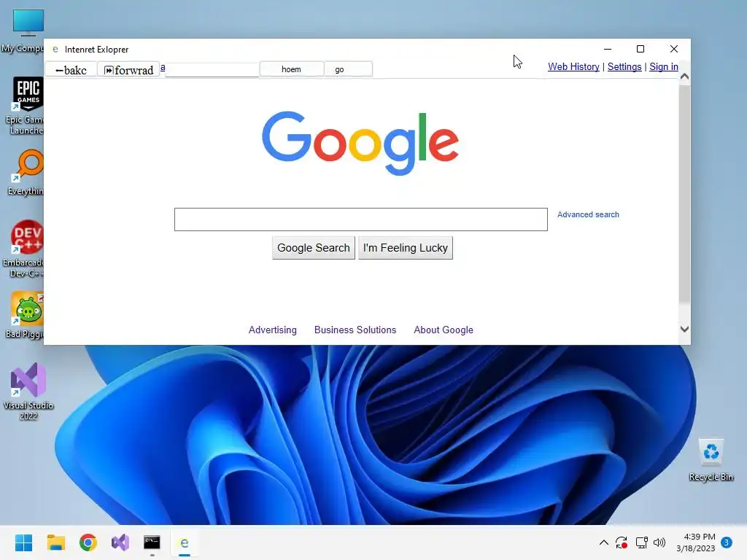Viewport: 747px width, 560px height.
Task: Click the Google logo image
Action: point(360,143)
